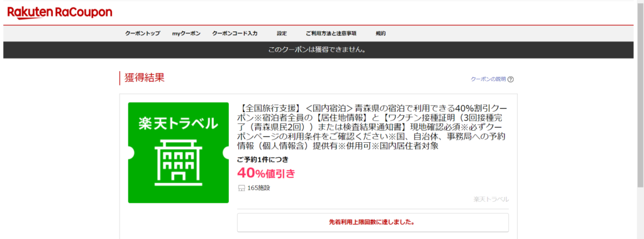Image resolution: width=644 pixels, height=239 pixels.
Task: Open the 全国旅行支援 coupon title text
Action: click(x=372, y=127)
